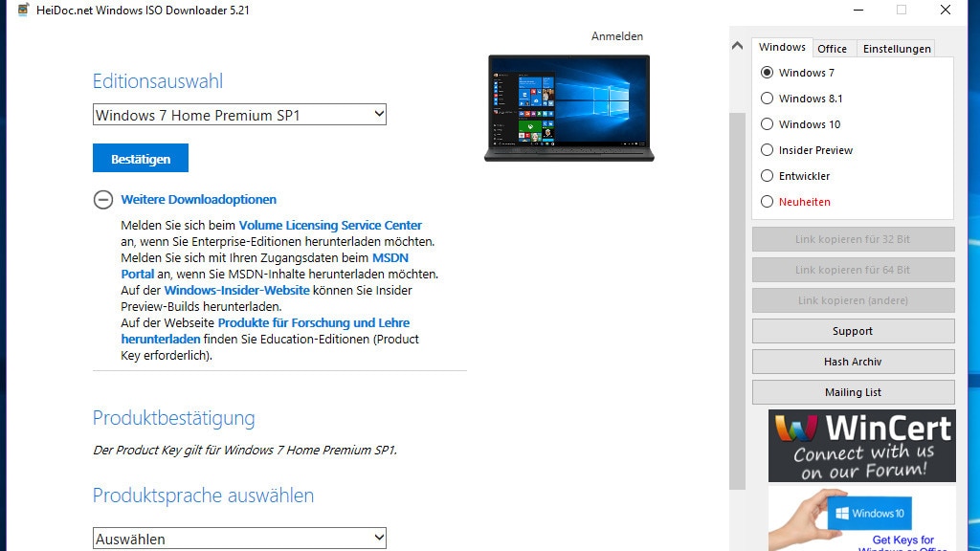Select the Windows 7 radio button

click(767, 73)
